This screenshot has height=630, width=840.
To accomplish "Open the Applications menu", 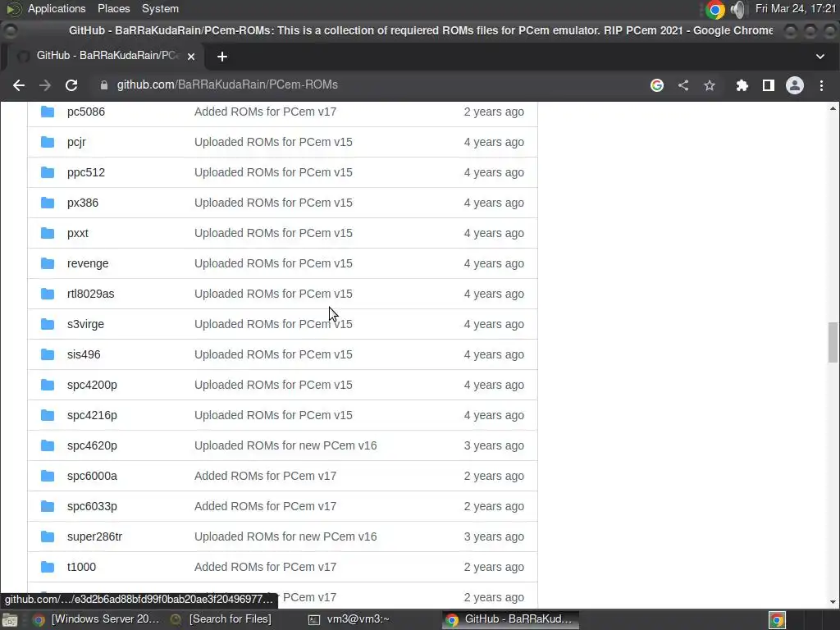I will pyautogui.click(x=57, y=8).
